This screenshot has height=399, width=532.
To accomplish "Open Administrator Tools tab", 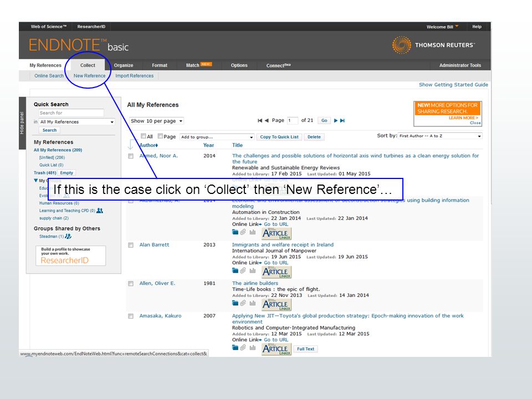I will (460, 65).
